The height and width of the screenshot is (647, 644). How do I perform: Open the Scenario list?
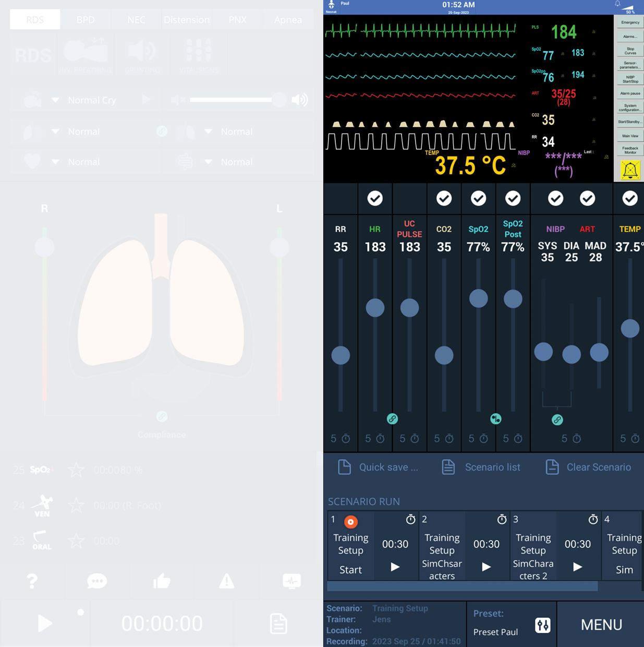[x=481, y=467]
